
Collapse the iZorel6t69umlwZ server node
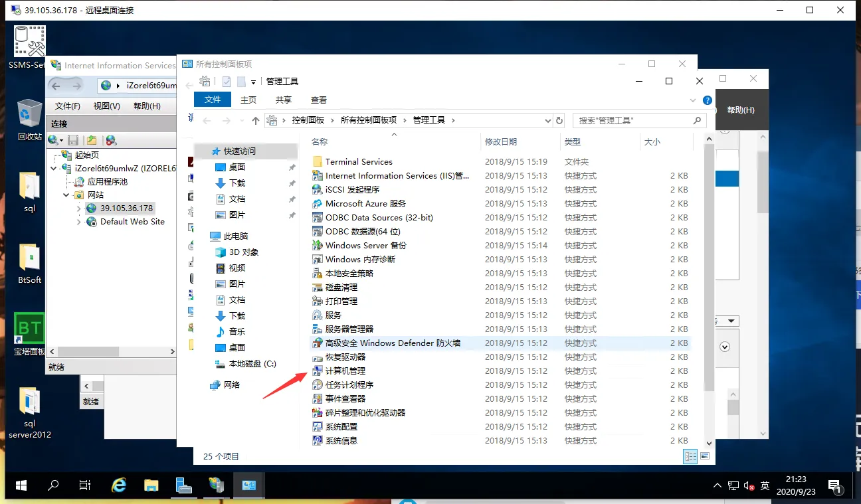click(x=54, y=169)
